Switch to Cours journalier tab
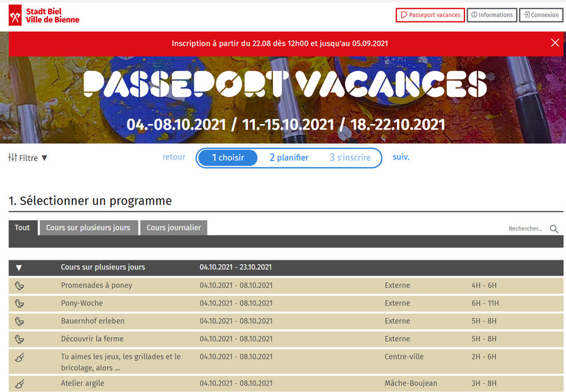This screenshot has height=392, width=566. click(173, 228)
